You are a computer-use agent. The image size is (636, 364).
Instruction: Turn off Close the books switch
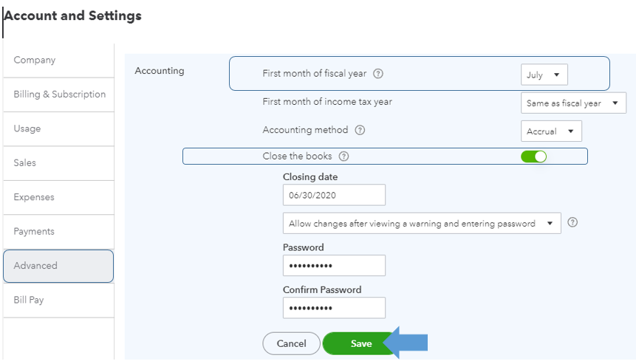[533, 157]
